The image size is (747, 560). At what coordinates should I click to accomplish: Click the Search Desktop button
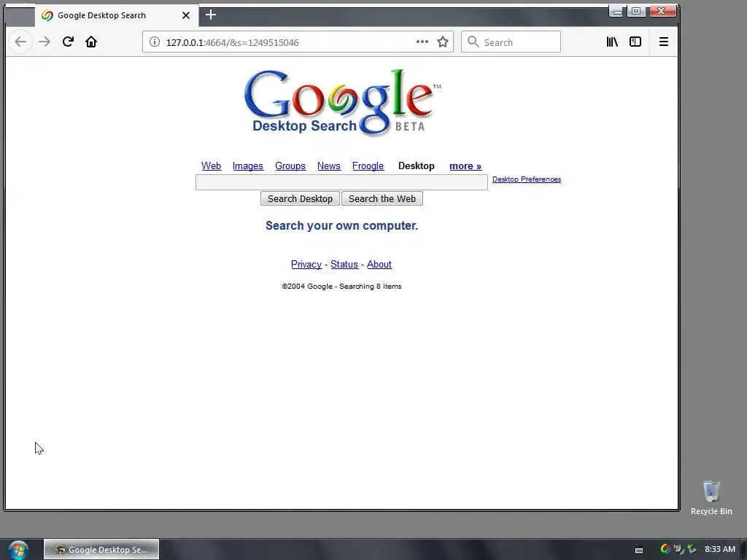(300, 198)
